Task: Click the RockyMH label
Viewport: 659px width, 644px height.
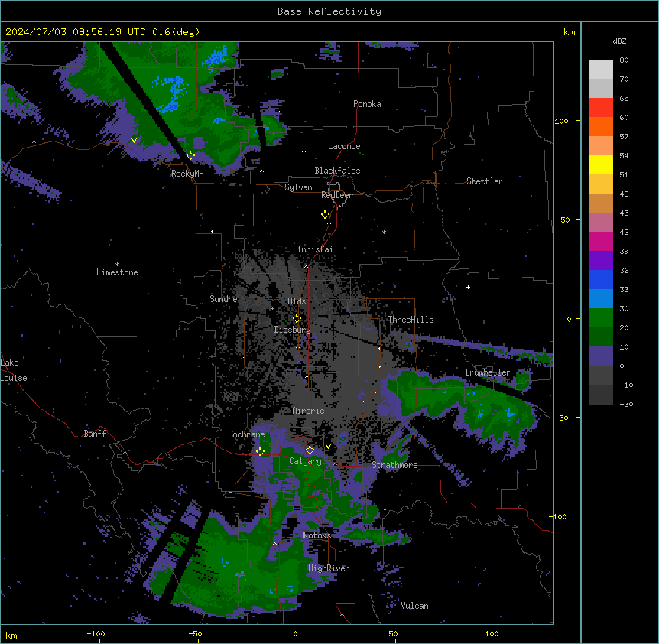Action: point(187,174)
